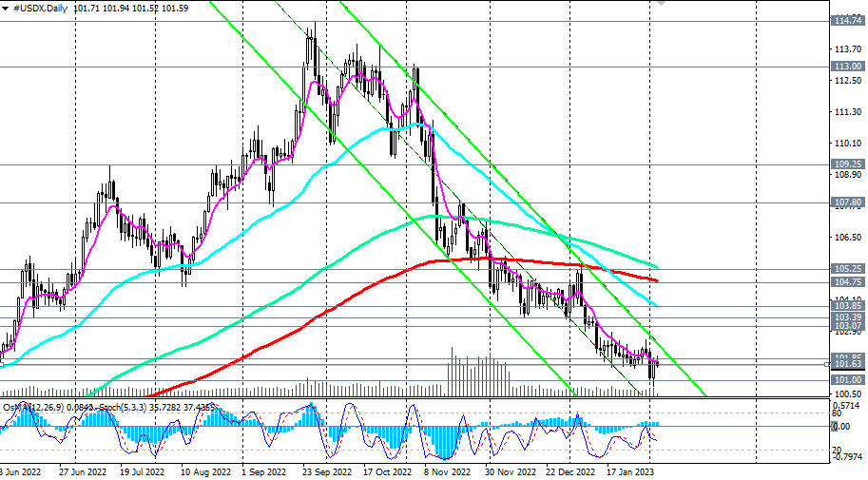
Task: Click the gray chart shift triangle marker
Action: coord(661,3)
